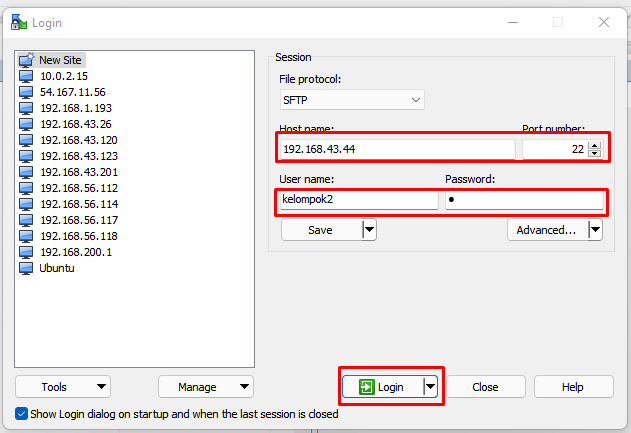Viewport: 631px width, 433px height.
Task: Click the Close button next to Login
Action: 485,386
